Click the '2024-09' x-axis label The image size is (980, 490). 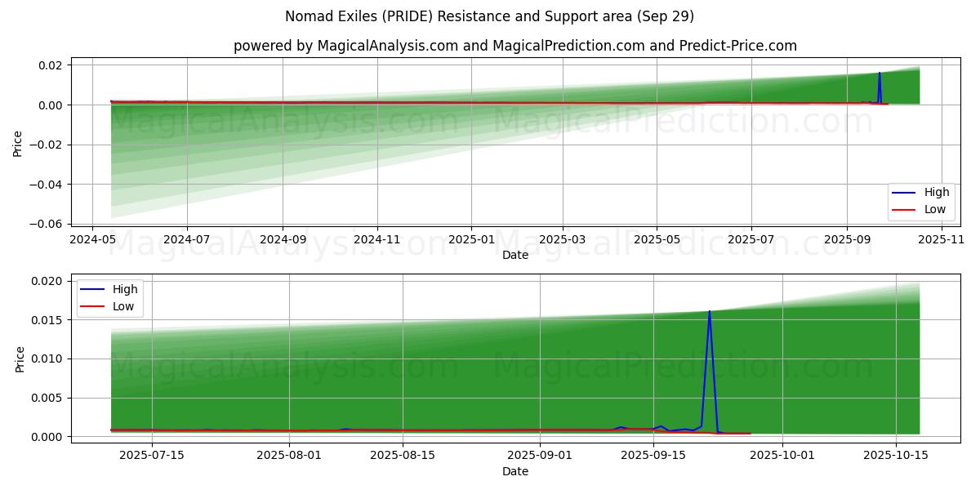pos(283,239)
